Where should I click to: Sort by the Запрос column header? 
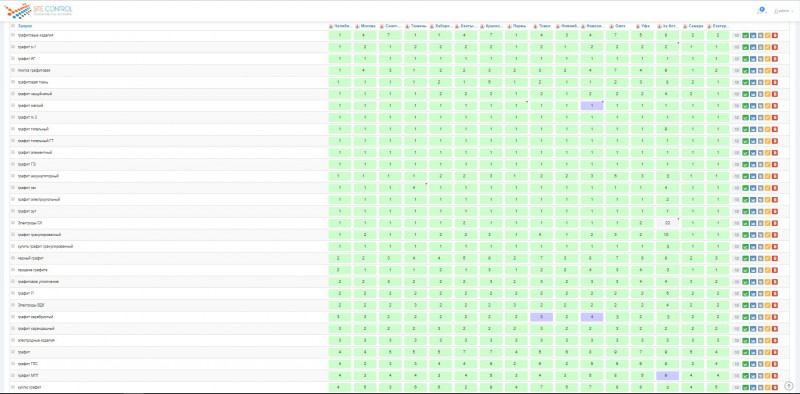26,26
